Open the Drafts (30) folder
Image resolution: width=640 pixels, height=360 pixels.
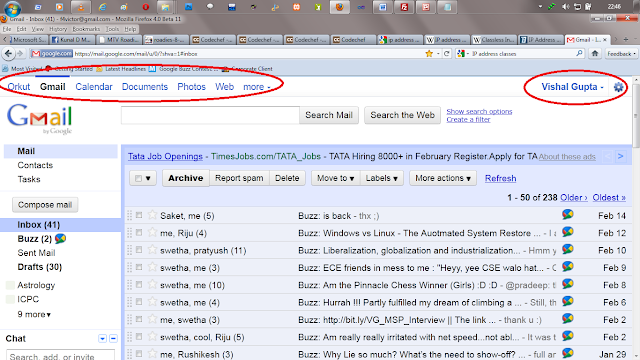click(x=40, y=267)
